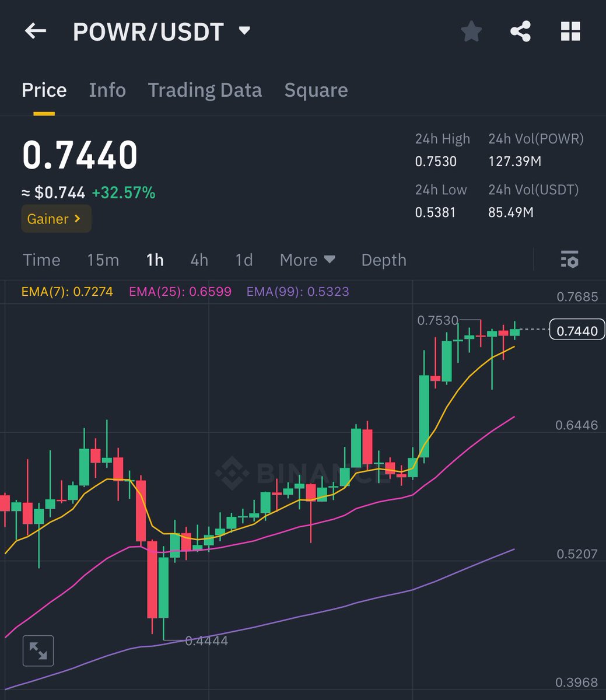
Task: Select the Time chart interval
Action: (x=41, y=260)
